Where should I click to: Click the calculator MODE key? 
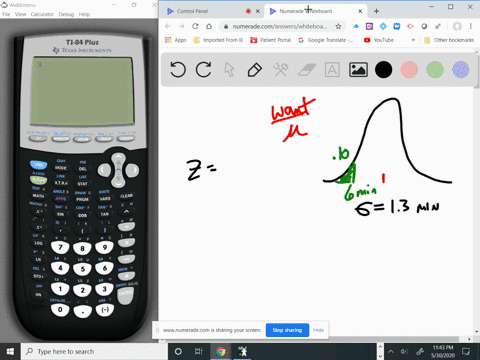[x=60, y=168]
